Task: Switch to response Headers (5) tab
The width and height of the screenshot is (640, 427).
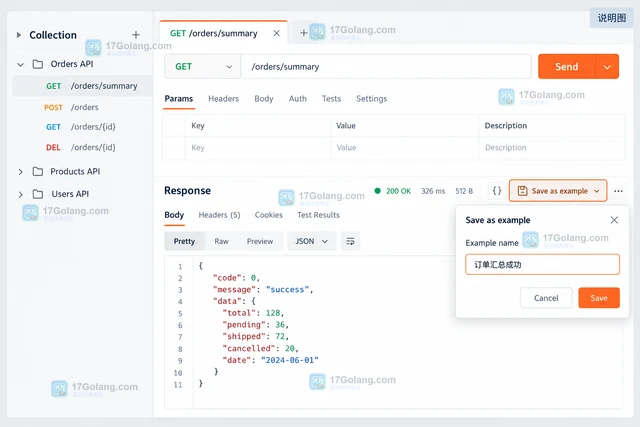Action: [x=219, y=215]
